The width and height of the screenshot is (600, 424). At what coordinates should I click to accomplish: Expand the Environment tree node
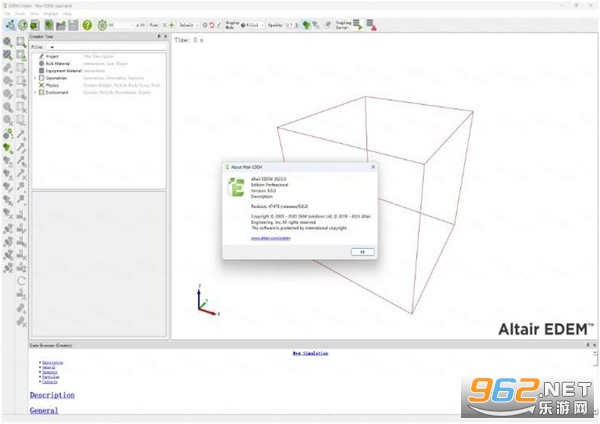click(x=35, y=93)
